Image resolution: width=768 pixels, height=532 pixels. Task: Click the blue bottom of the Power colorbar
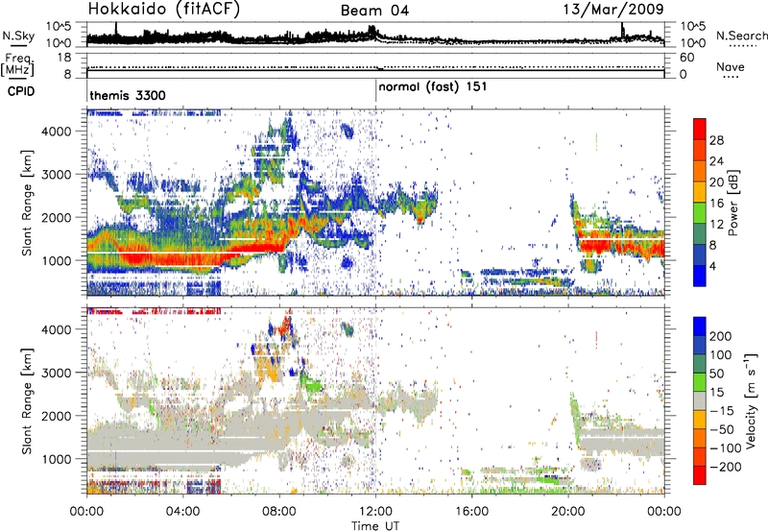pos(700,276)
